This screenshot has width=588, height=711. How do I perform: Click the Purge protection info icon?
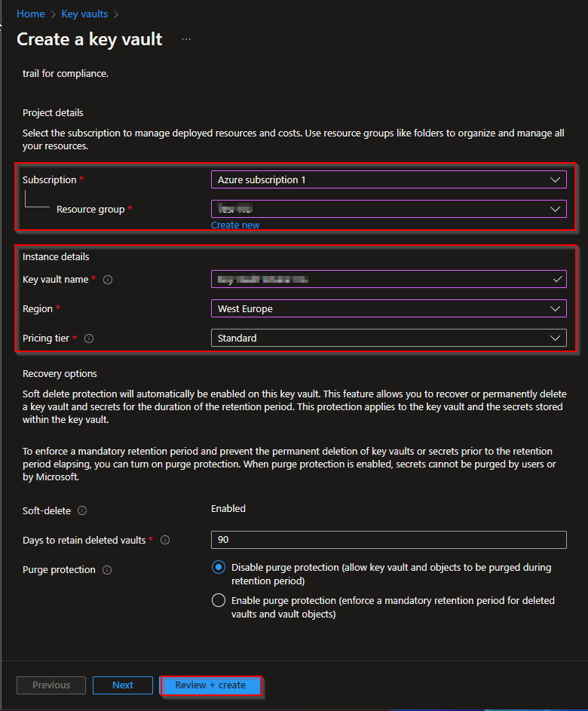point(107,570)
